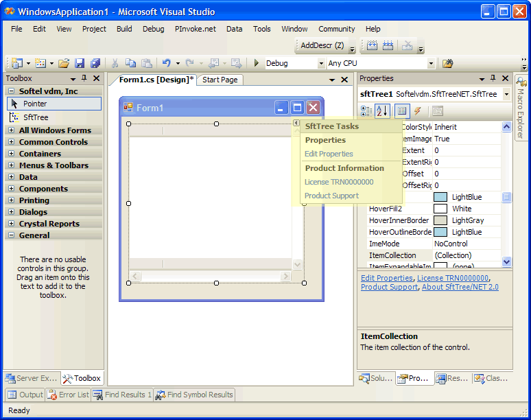Click About SftTree/NET 2.0 link

[x=460, y=287]
